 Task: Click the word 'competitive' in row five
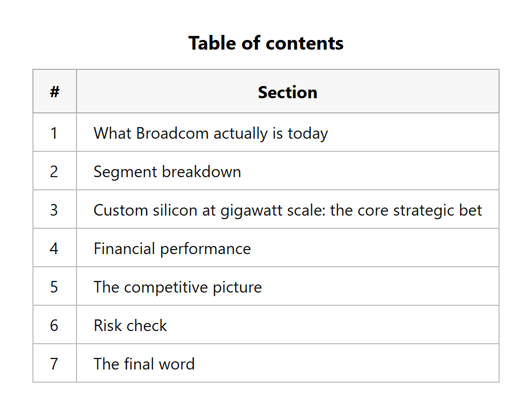[x=166, y=287]
